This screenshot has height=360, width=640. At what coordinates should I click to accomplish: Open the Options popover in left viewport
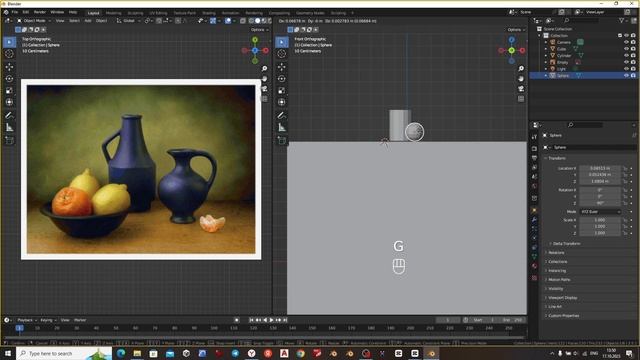coord(259,30)
